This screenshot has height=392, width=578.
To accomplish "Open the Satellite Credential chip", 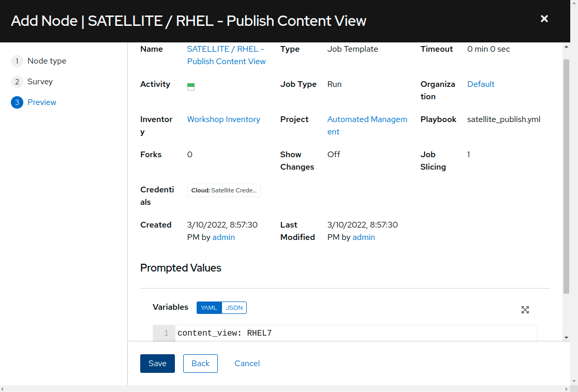I will [224, 190].
